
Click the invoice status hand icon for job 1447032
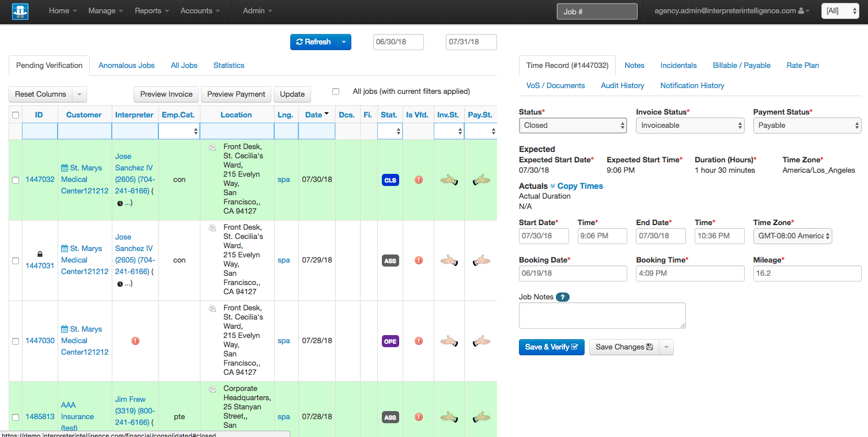tap(449, 180)
